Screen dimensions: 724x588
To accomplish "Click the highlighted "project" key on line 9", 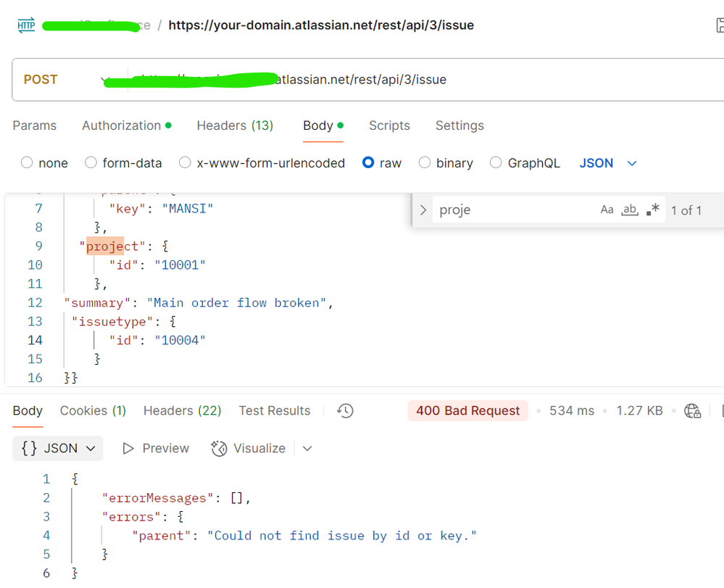I will coord(112,247).
